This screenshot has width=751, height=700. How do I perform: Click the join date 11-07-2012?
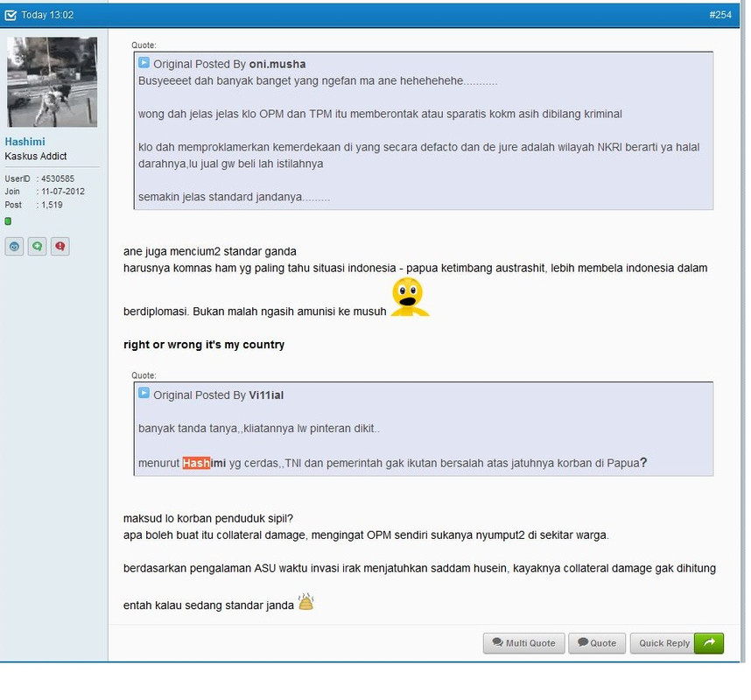(63, 192)
